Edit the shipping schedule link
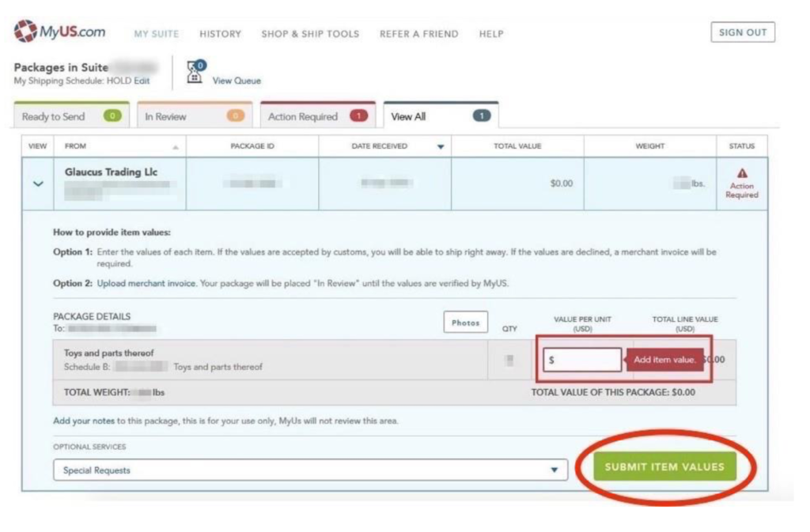The height and width of the screenshot is (532, 810). (x=142, y=81)
